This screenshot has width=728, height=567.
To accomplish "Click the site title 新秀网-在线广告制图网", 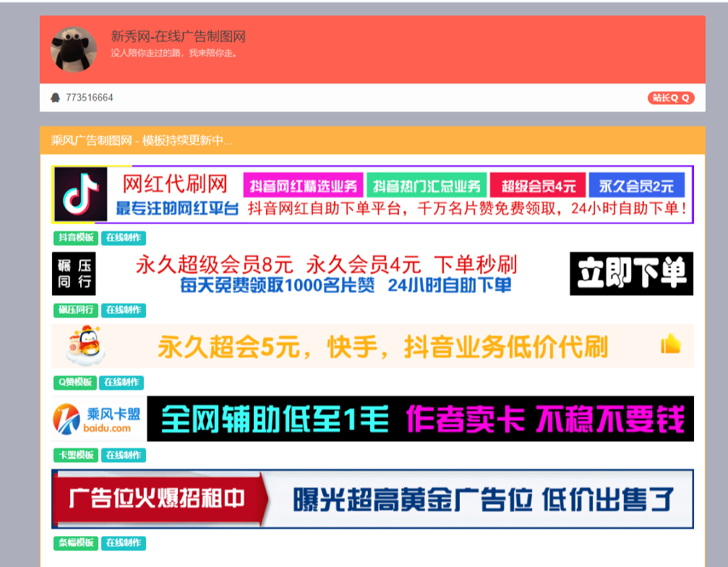I will [x=179, y=37].
